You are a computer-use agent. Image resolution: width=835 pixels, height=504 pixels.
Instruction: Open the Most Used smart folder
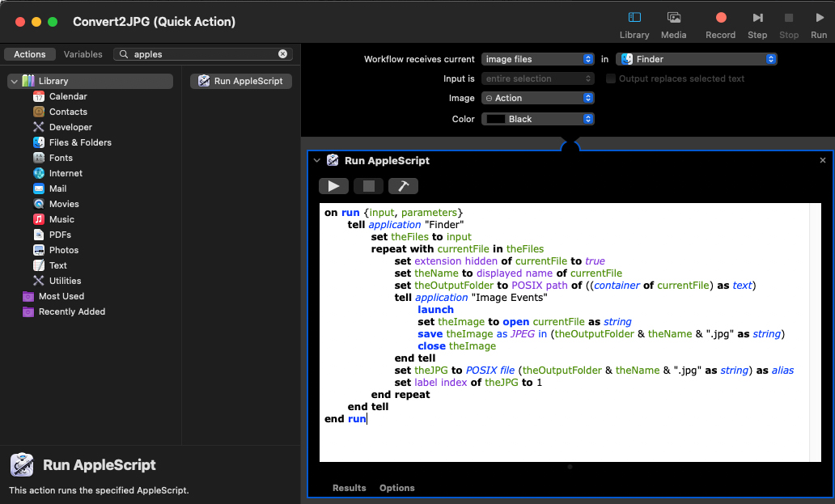61,296
